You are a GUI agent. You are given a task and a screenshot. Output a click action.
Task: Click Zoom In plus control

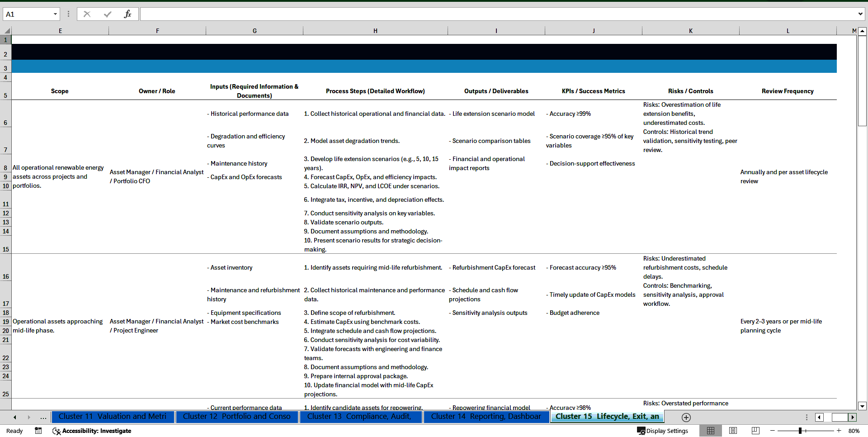839,431
